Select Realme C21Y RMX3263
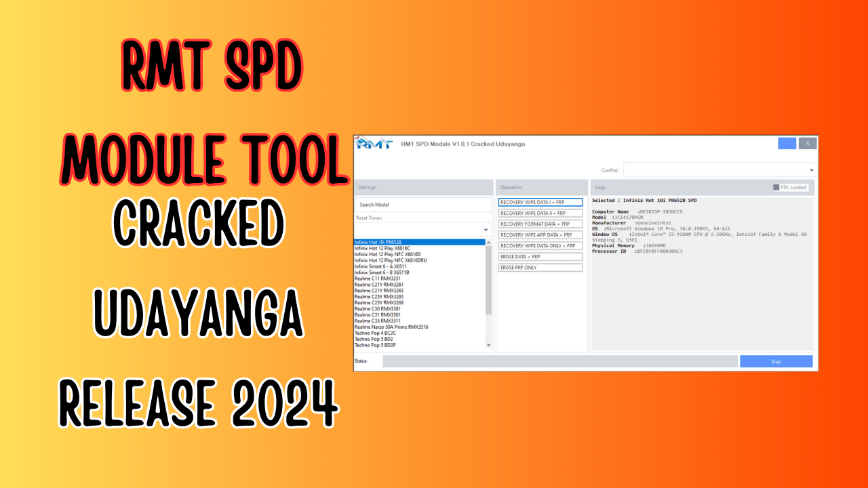This screenshot has width=868, height=488. pyautogui.click(x=420, y=291)
